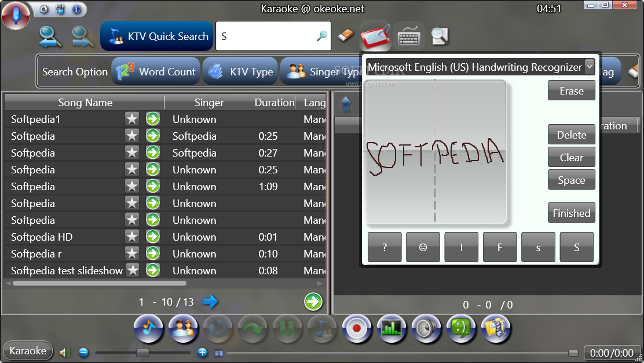Queue the 0:27 Softpedia song
Viewport: 644px width, 363px height.
[x=153, y=153]
